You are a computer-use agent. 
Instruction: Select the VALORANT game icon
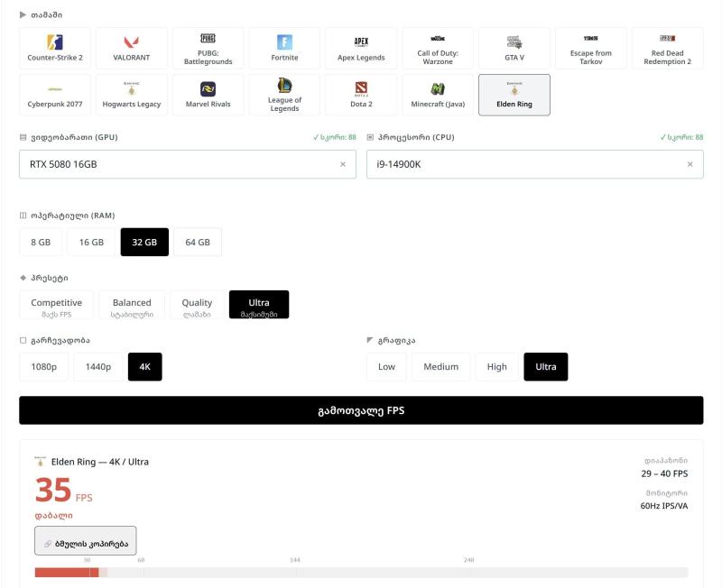tap(131, 47)
